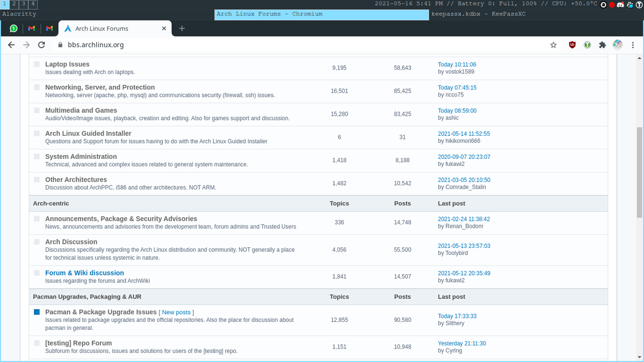This screenshot has width=644, height=362.
Task: Bookmark this page with the star icon
Action: tap(553, 45)
